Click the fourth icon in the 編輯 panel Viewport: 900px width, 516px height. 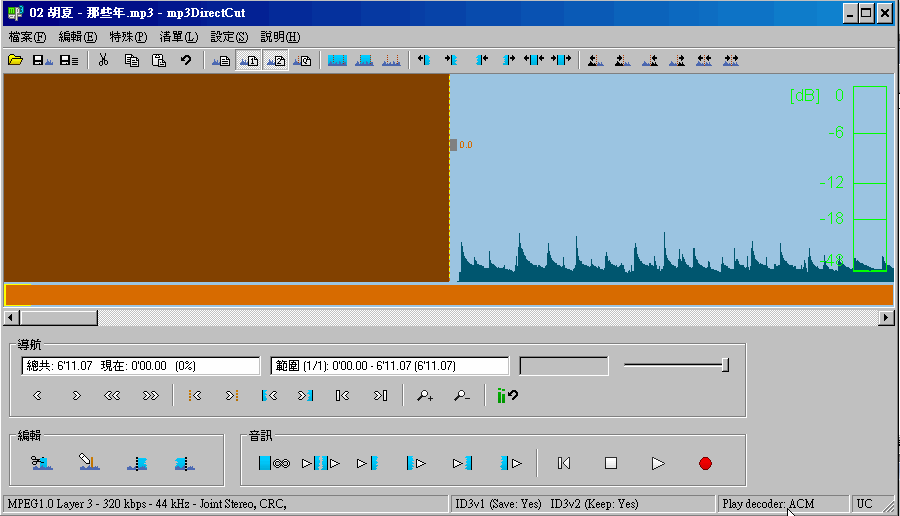184,463
